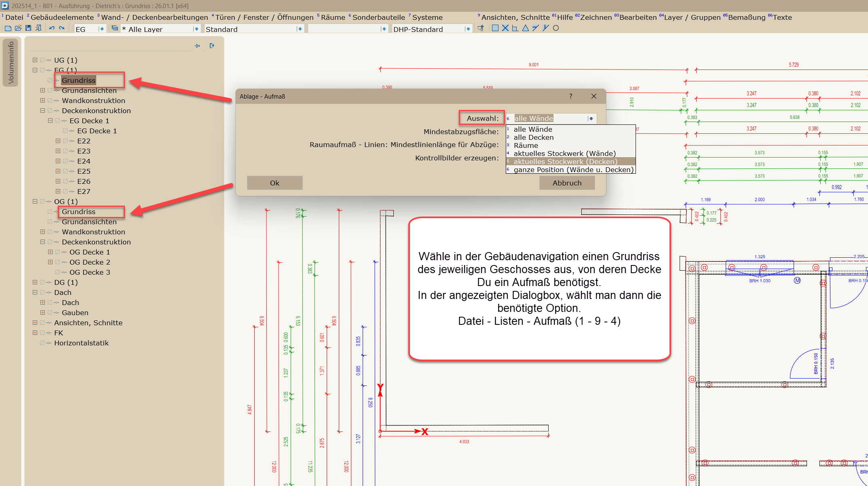
Task: Click the layers stack icon
Action: (115, 28)
